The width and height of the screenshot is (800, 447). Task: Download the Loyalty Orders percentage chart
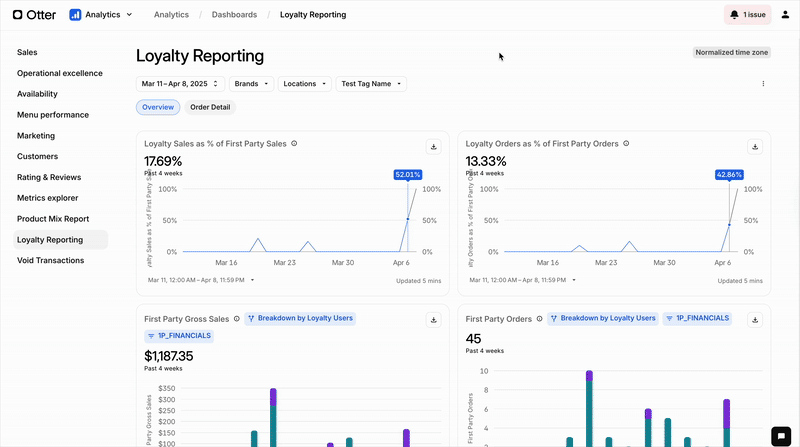[x=755, y=146]
